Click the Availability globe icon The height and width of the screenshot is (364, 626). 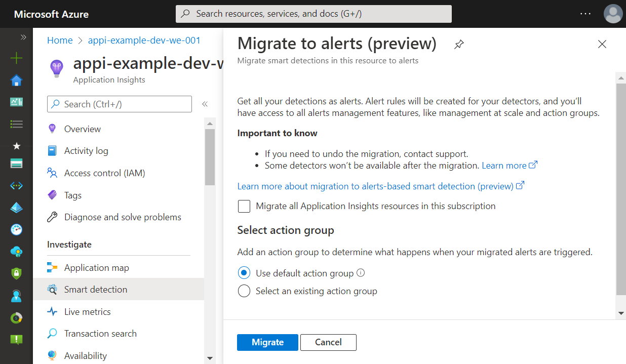click(52, 355)
